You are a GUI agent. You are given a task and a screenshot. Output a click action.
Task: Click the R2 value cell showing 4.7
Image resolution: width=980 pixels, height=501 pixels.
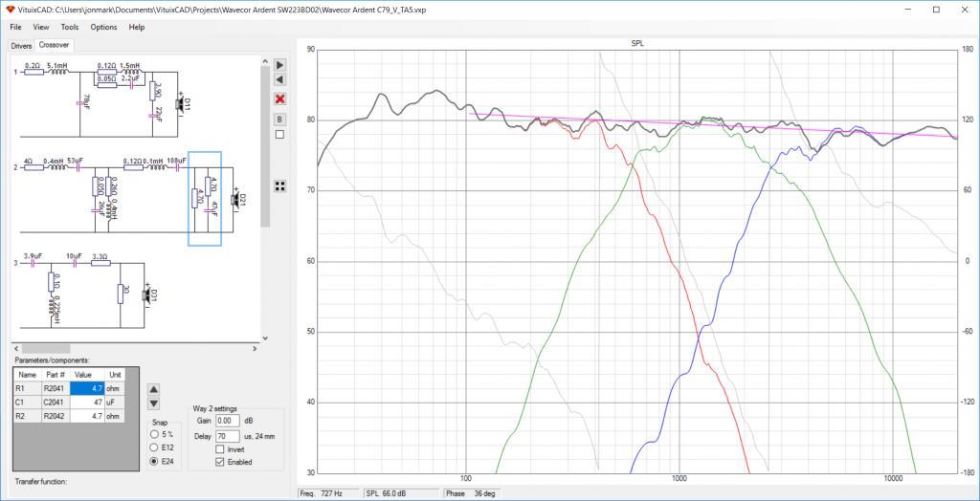pos(87,415)
